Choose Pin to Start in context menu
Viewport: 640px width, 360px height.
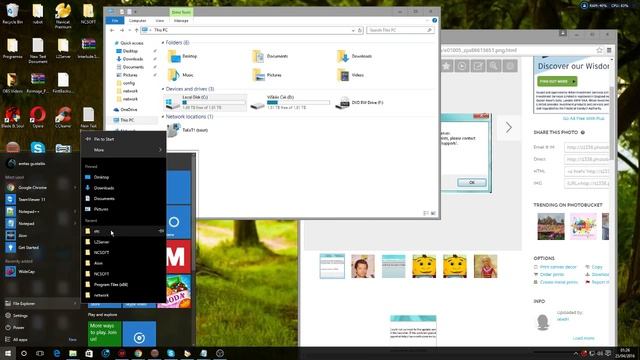123,139
